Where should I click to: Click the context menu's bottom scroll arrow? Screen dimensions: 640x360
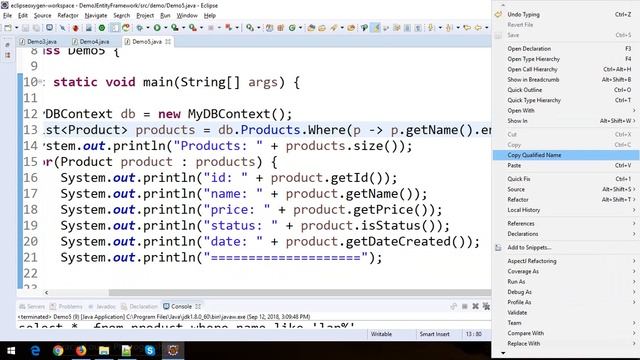pyautogui.click(x=503, y=353)
